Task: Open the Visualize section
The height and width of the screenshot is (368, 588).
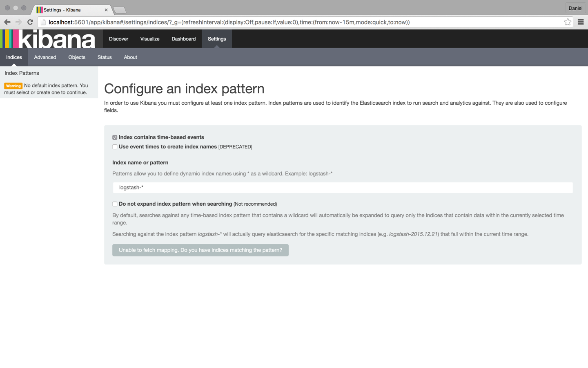Action: [149, 38]
